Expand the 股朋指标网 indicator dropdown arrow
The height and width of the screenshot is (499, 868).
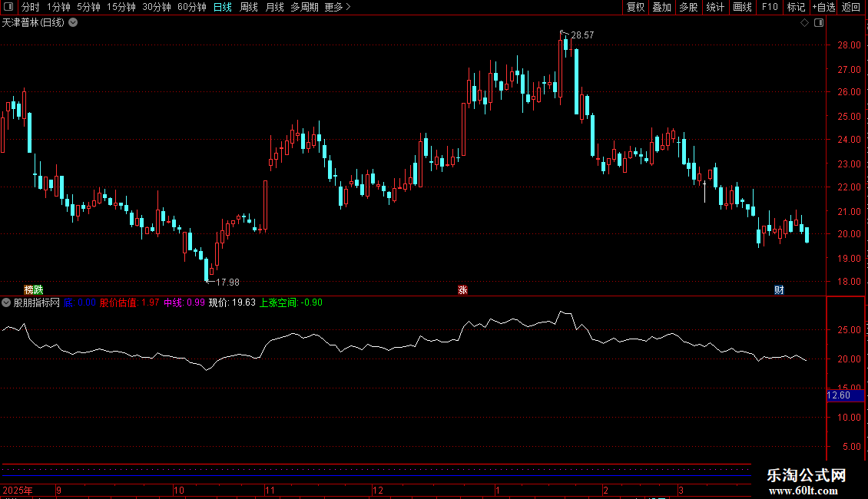[6, 302]
